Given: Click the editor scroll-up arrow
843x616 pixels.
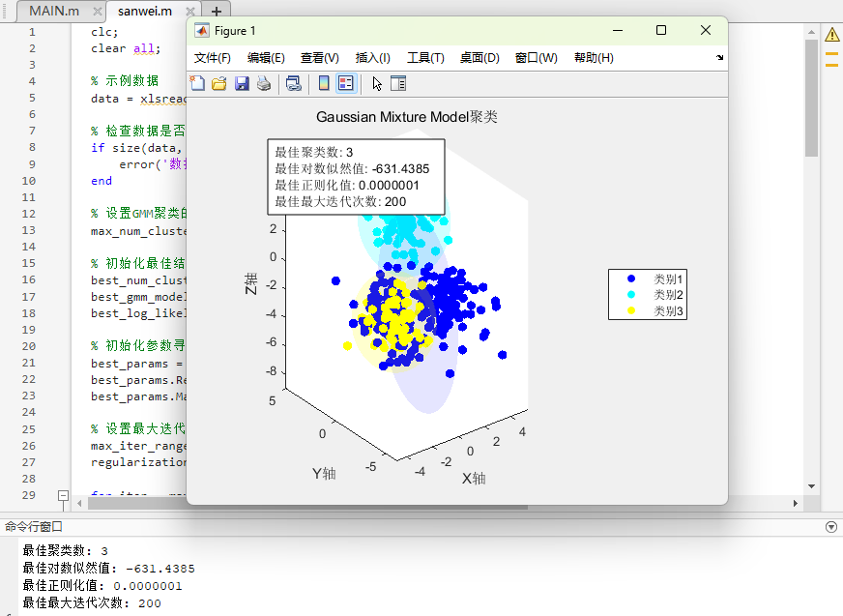Looking at the screenshot, I should 811,32.
